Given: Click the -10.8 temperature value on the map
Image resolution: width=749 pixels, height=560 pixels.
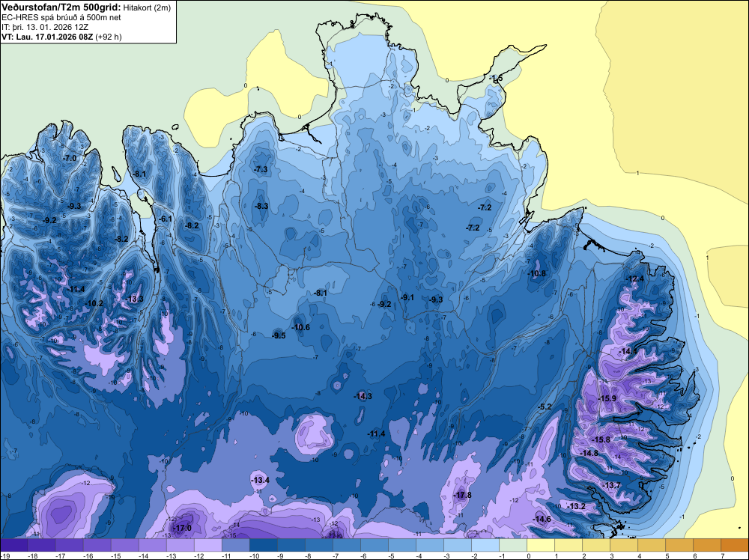Looking at the screenshot, I should click(536, 273).
